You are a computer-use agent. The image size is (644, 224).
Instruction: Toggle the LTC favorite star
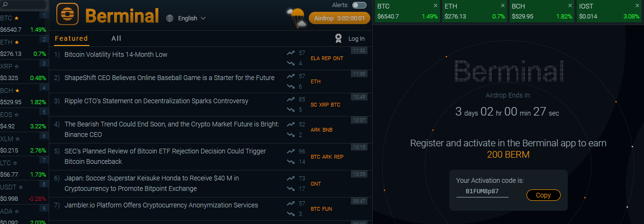coord(16,163)
